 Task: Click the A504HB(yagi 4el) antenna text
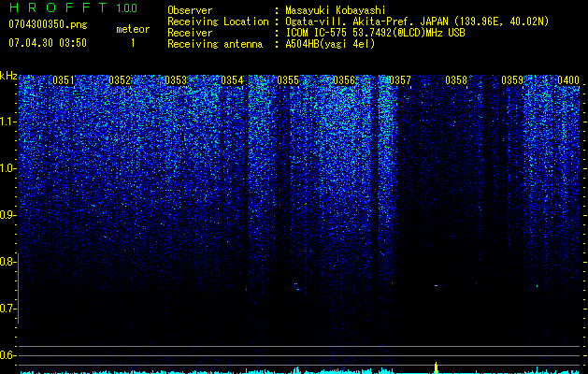pos(330,44)
